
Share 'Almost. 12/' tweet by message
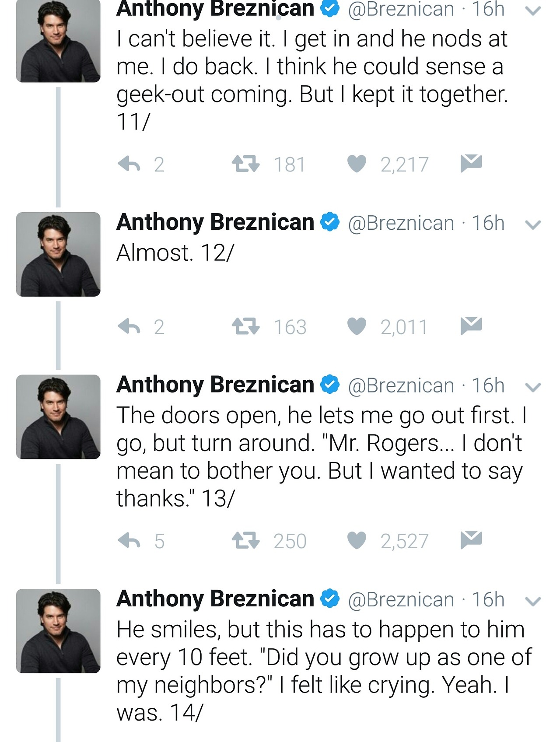[471, 325]
